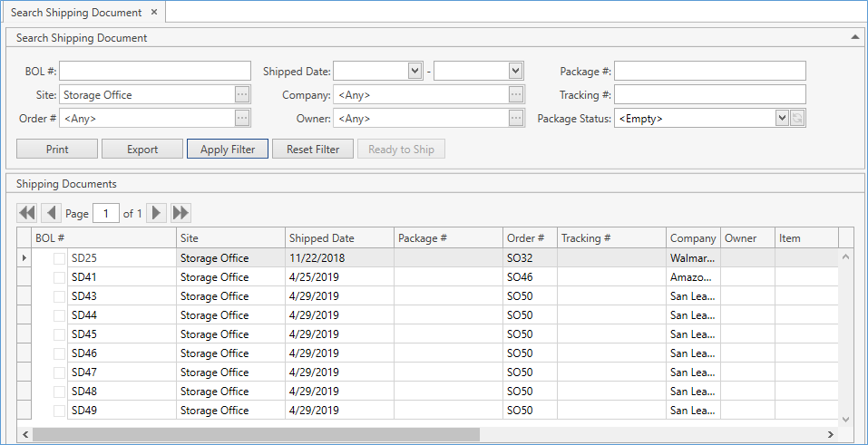This screenshot has width=868, height=445.
Task: Jump to last page of results
Action: (x=180, y=213)
